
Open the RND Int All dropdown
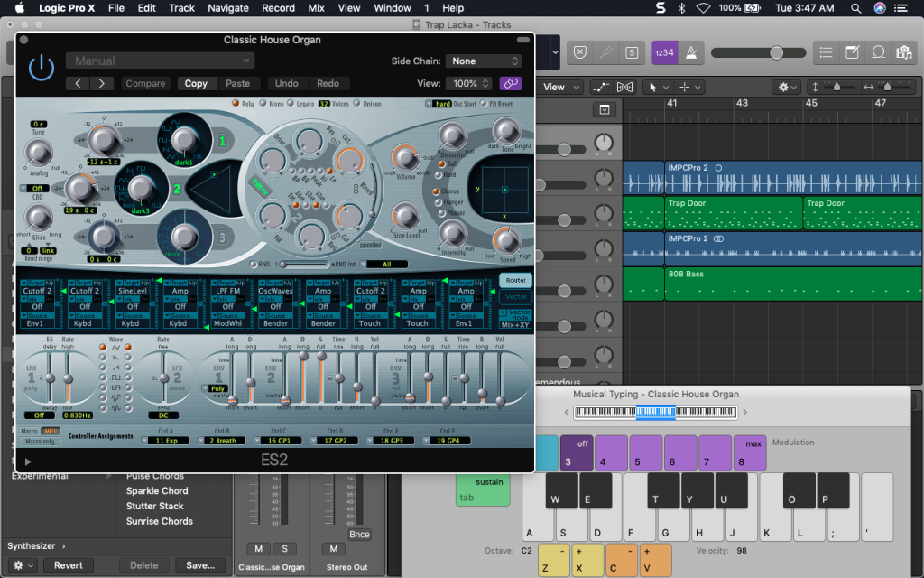[x=383, y=265]
